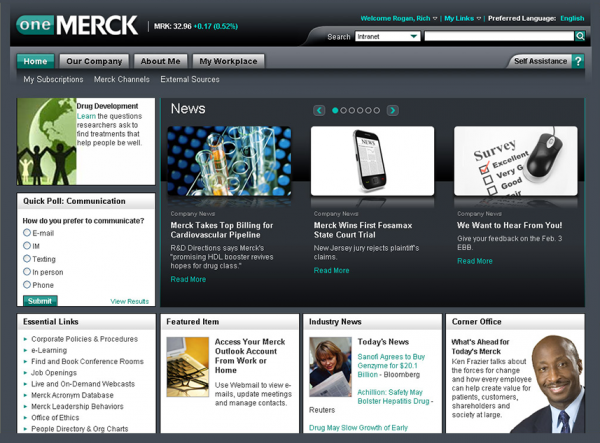Image resolution: width=600 pixels, height=443 pixels.
Task: Open test tubes news thumbnail
Action: (x=229, y=161)
